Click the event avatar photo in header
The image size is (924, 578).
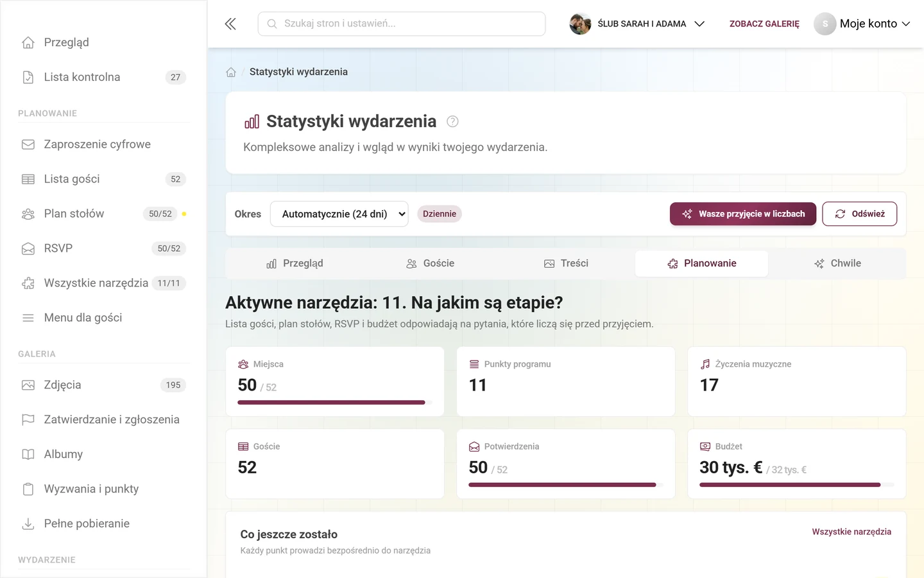(x=580, y=24)
